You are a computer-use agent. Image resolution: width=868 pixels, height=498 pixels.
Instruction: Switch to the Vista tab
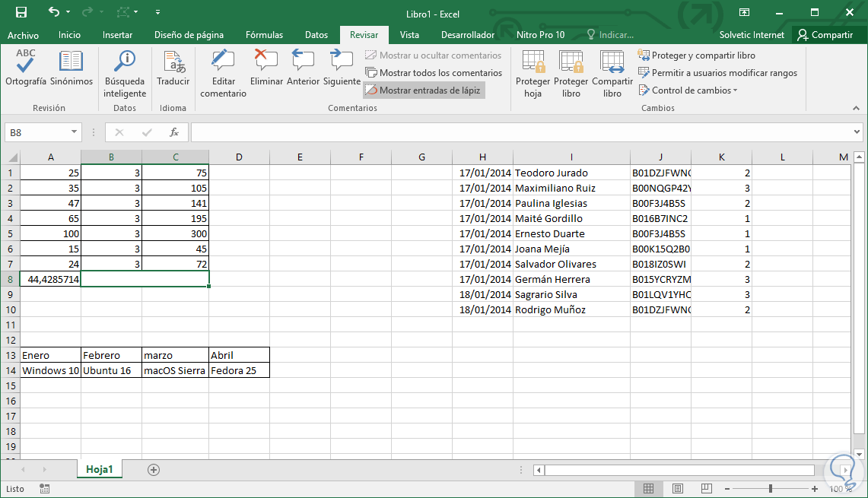(409, 35)
